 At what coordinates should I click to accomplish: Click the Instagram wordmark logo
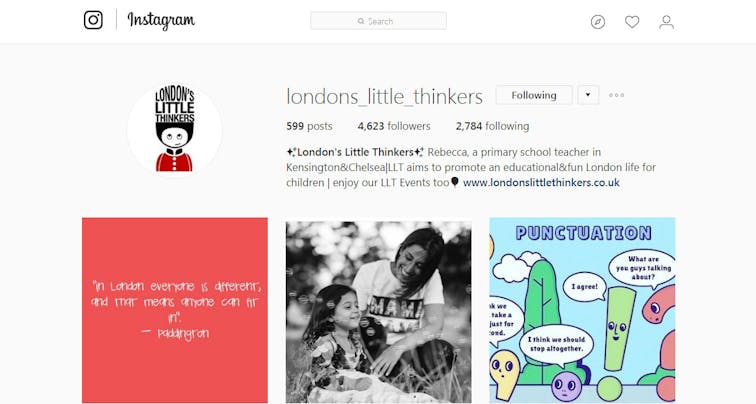tap(161, 20)
